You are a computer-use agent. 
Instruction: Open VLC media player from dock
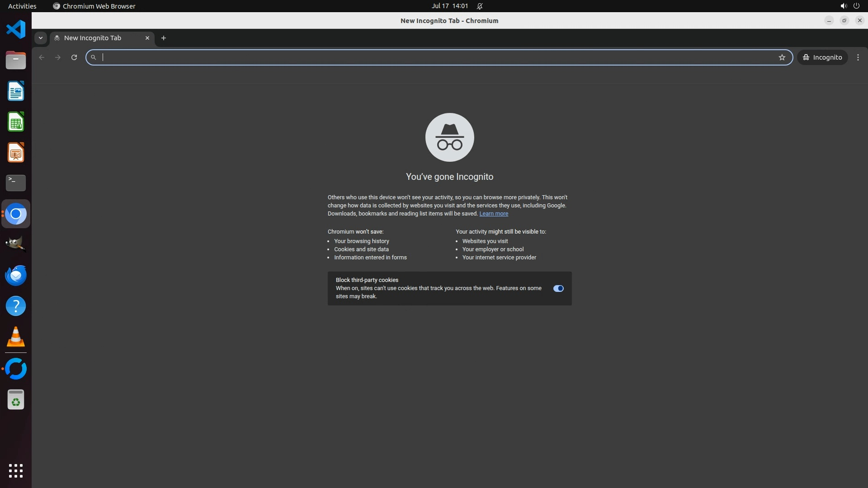click(x=16, y=337)
